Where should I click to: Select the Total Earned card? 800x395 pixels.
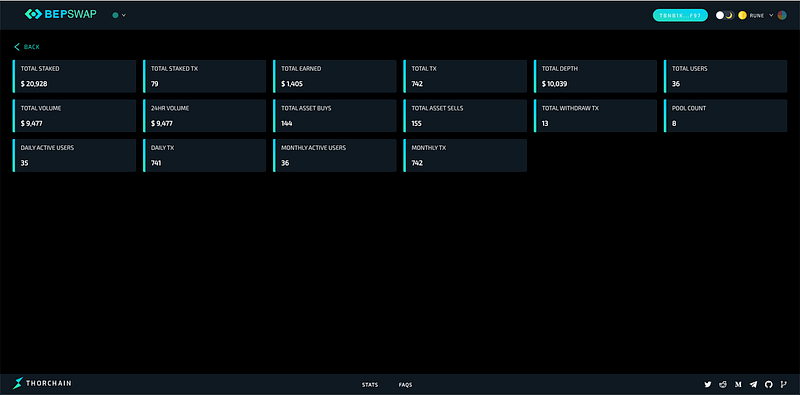(x=335, y=76)
